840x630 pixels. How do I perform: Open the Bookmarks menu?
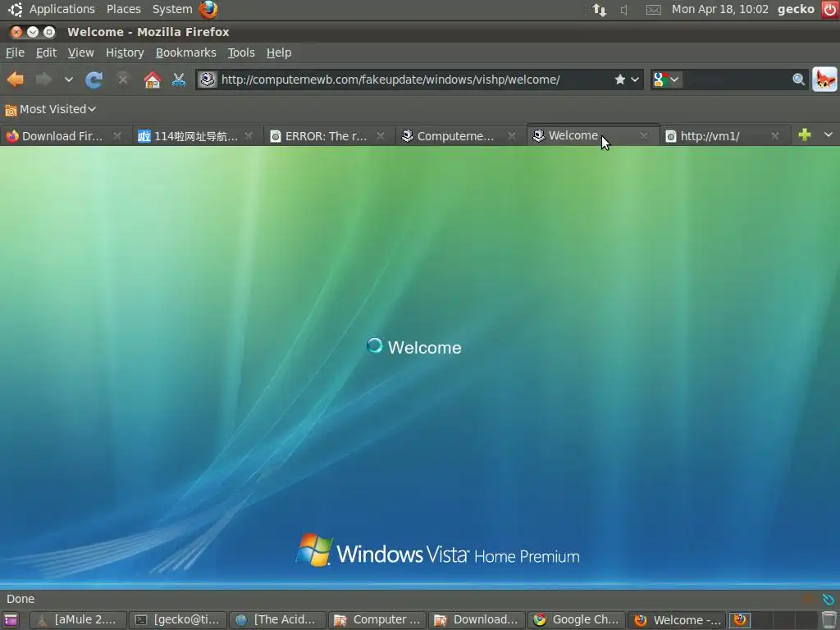tap(186, 52)
